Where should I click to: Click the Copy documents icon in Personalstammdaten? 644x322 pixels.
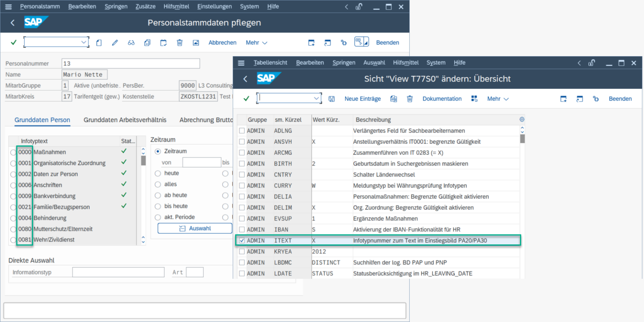pyautogui.click(x=147, y=42)
